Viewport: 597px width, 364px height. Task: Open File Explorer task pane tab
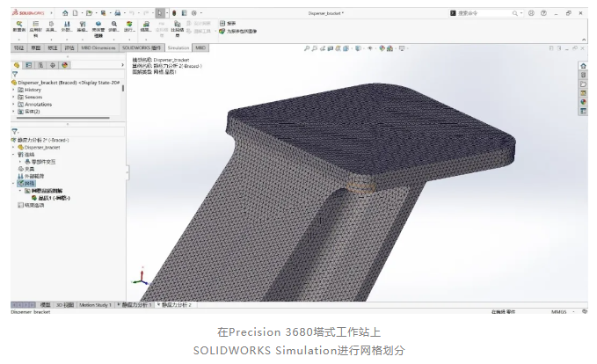(x=583, y=84)
